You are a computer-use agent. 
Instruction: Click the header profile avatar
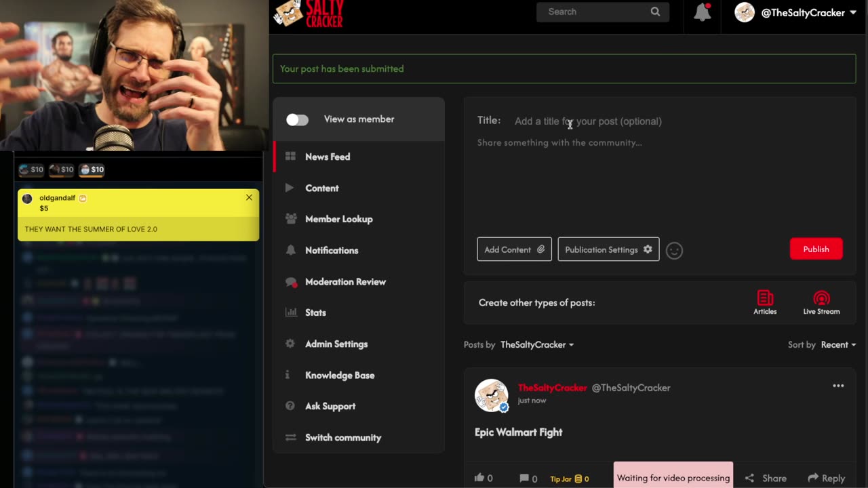pos(745,12)
